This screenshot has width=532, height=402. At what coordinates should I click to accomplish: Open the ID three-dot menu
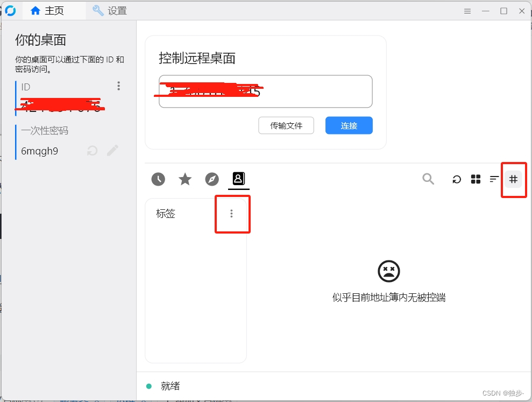pos(118,86)
